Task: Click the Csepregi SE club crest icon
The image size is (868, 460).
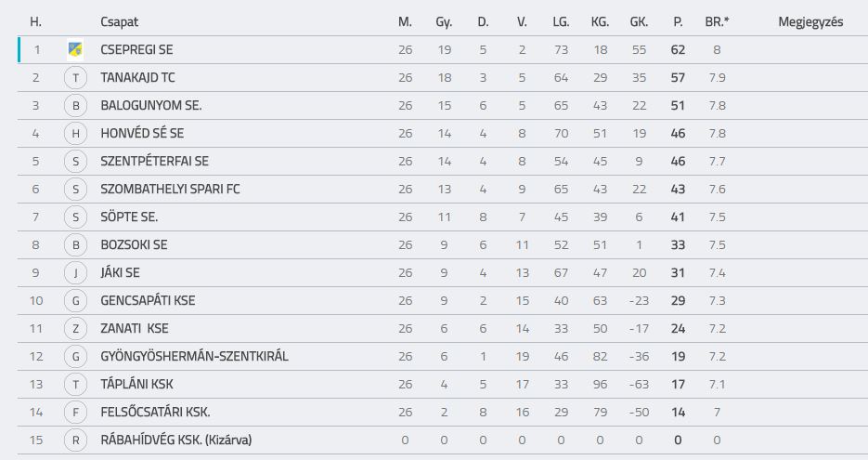Action: tap(75, 50)
